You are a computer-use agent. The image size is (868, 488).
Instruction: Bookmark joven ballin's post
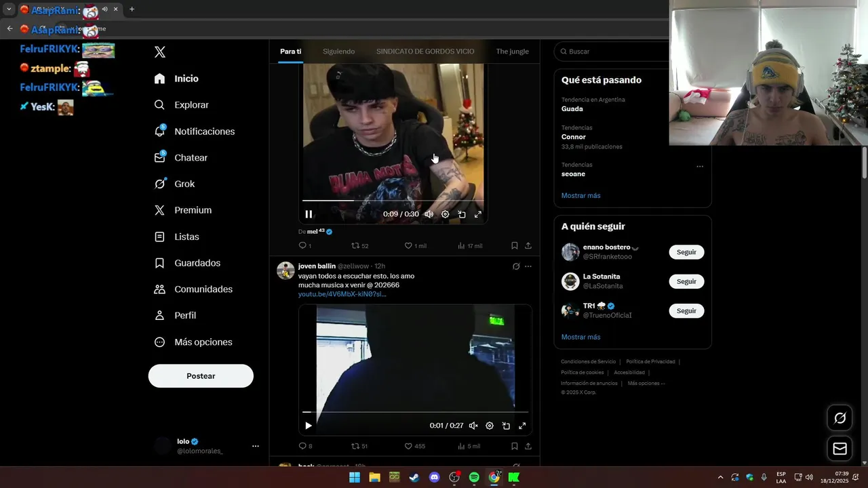515,446
